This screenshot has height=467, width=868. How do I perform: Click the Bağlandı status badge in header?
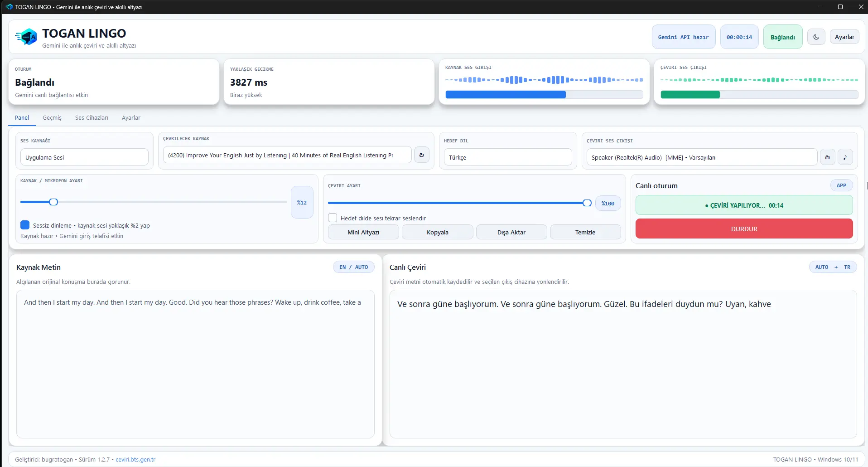782,37
